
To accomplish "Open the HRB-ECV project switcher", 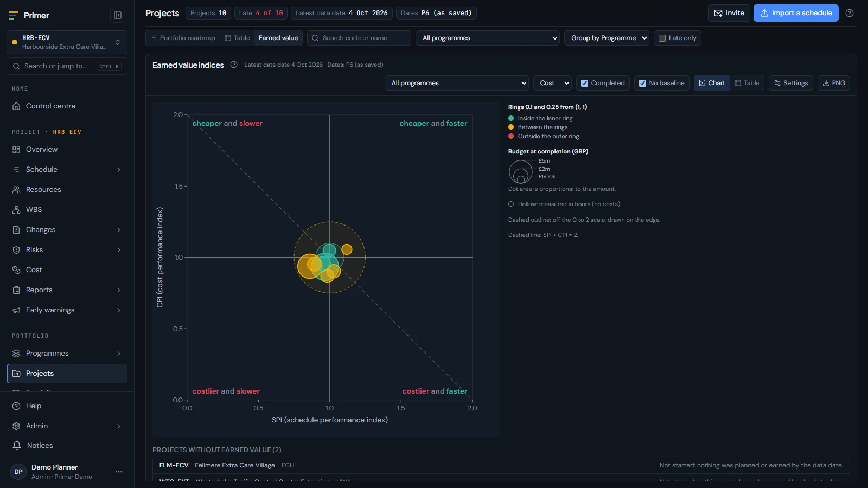I will pyautogui.click(x=67, y=42).
